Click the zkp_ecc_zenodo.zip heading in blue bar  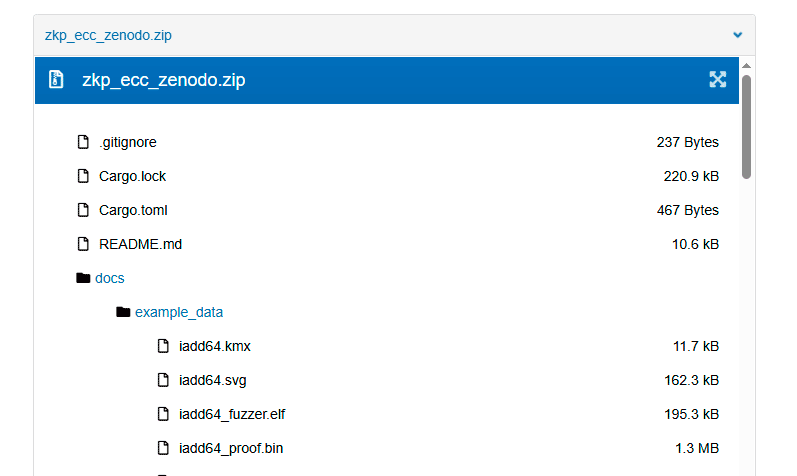(x=164, y=80)
